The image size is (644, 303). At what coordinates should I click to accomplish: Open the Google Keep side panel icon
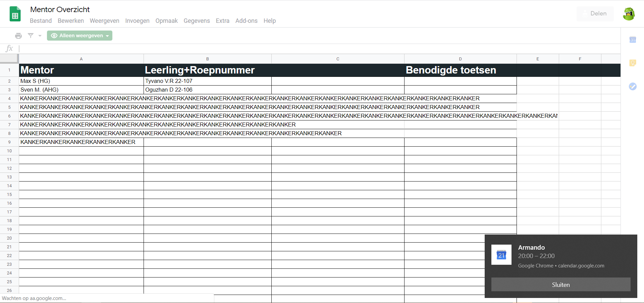[x=633, y=63]
